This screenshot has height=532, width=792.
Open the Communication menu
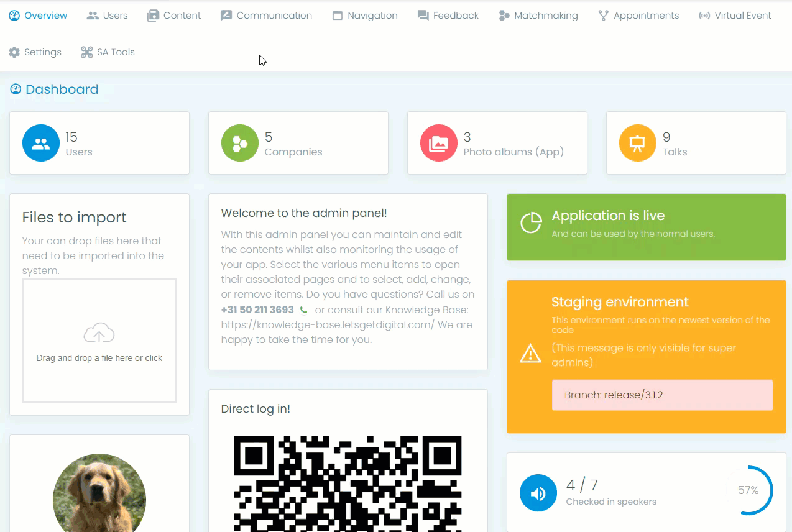point(267,16)
